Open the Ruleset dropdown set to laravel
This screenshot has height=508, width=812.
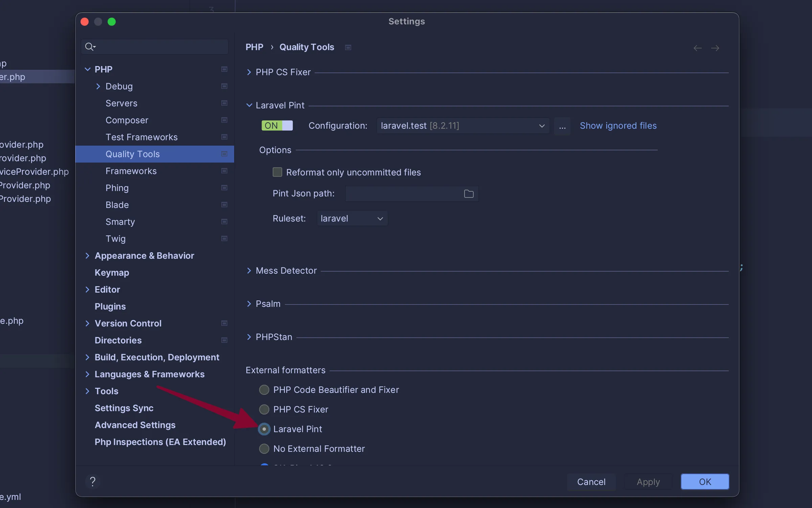pos(352,218)
